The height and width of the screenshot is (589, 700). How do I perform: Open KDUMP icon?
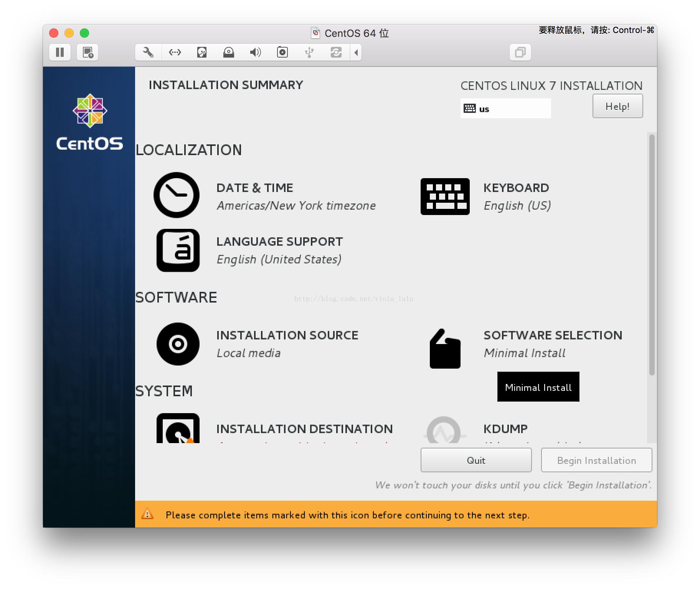444,430
